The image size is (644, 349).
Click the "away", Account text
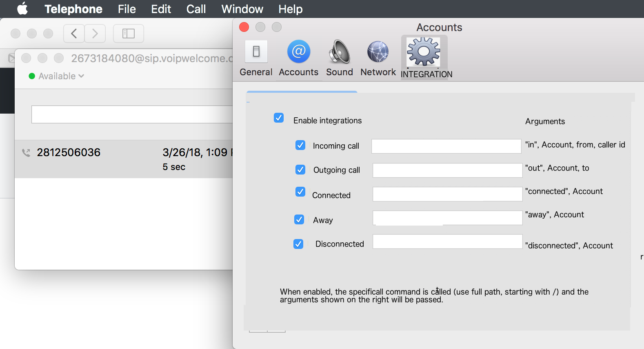point(555,215)
